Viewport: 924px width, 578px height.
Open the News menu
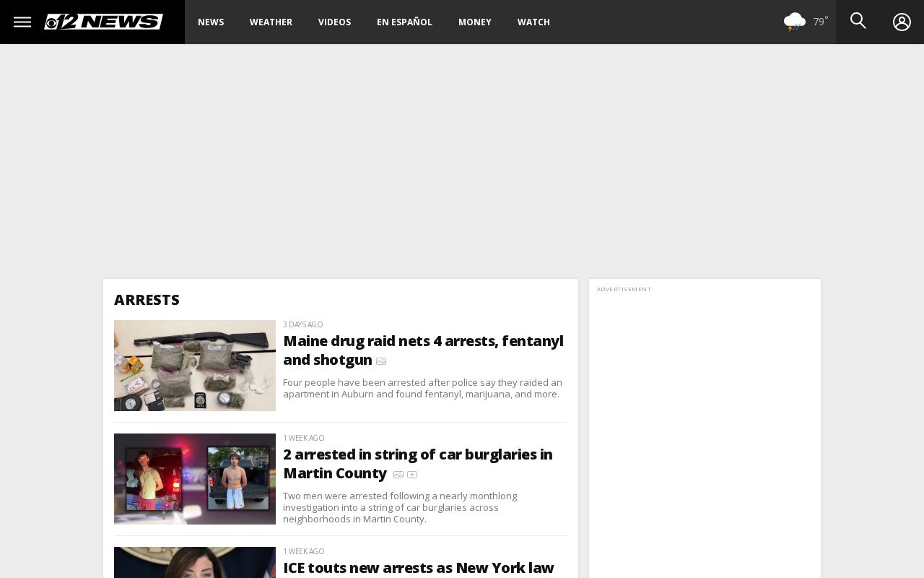click(211, 22)
